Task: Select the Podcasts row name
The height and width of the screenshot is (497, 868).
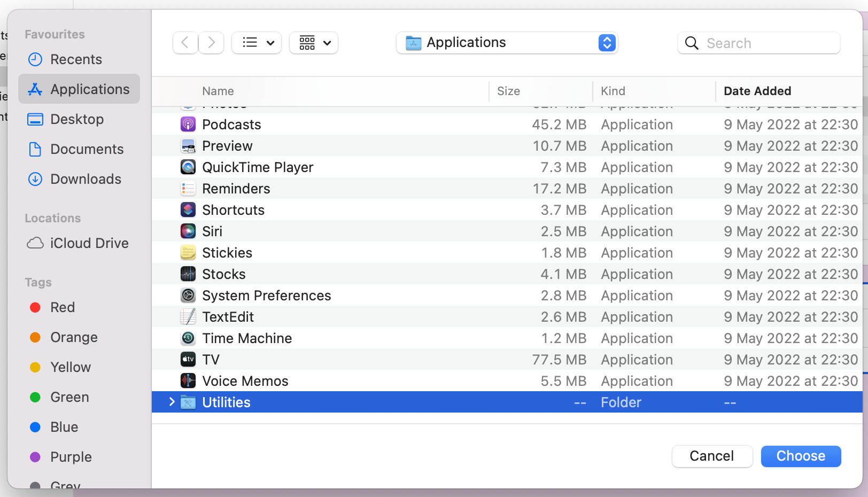Action: tap(231, 125)
